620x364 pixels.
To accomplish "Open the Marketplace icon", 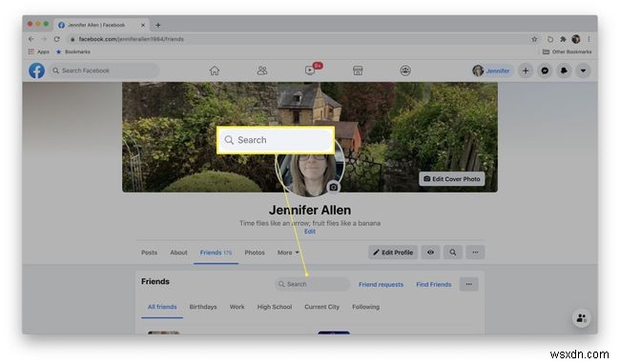I will [x=358, y=71].
